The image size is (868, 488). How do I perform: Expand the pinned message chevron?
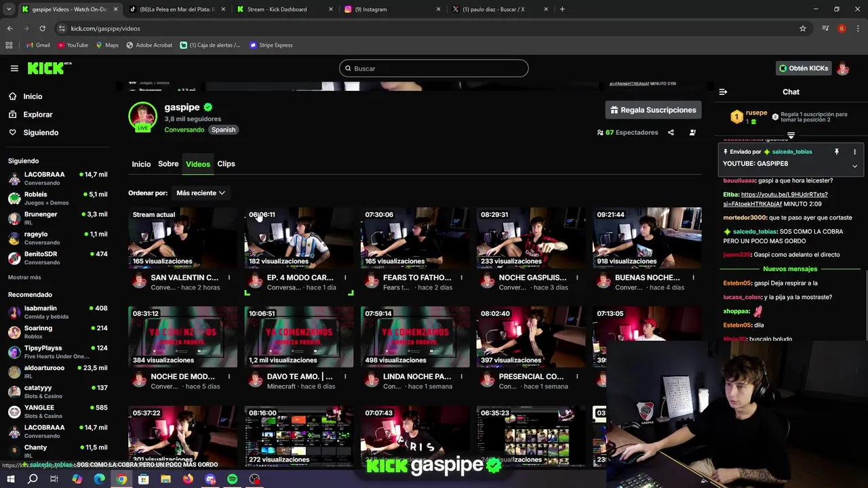854,166
